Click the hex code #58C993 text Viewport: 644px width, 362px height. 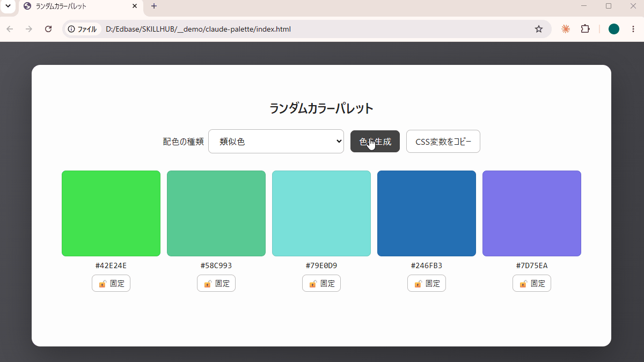[x=216, y=265]
